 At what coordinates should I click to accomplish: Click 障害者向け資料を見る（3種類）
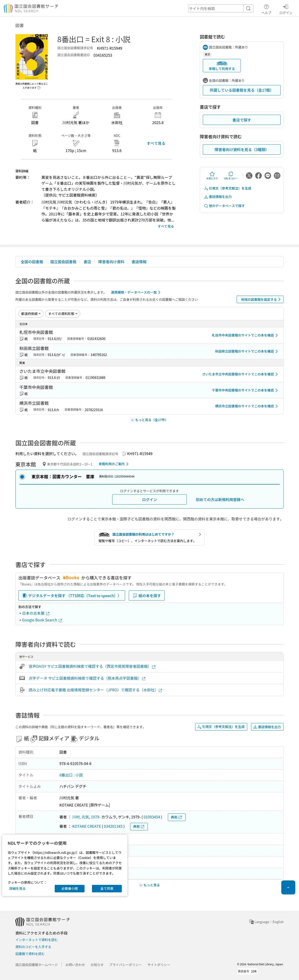tap(242, 149)
